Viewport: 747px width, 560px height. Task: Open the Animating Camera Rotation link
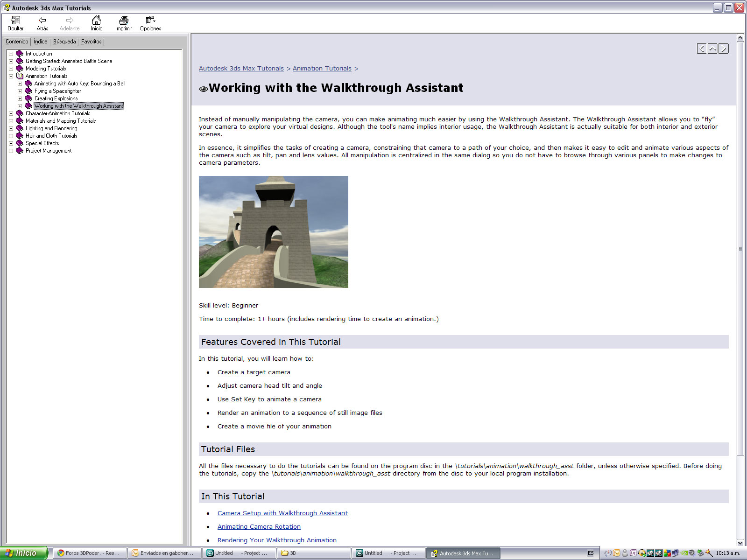point(259,526)
